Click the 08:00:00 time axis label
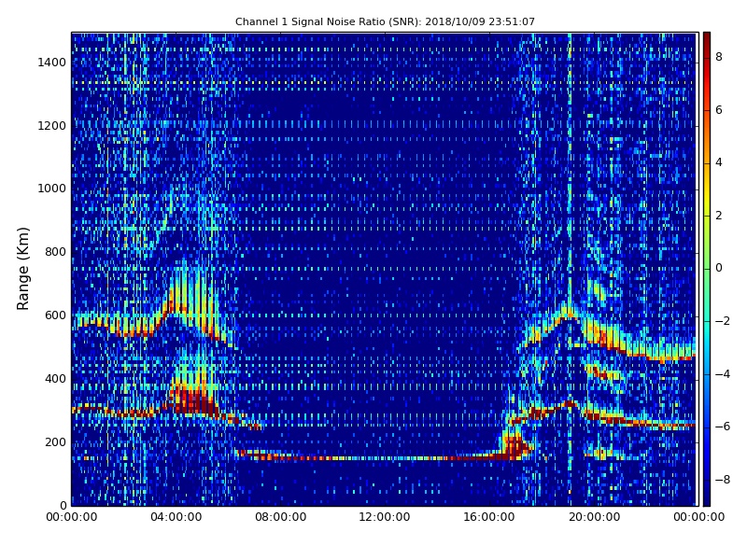This screenshot has width=747, height=560. click(x=281, y=517)
